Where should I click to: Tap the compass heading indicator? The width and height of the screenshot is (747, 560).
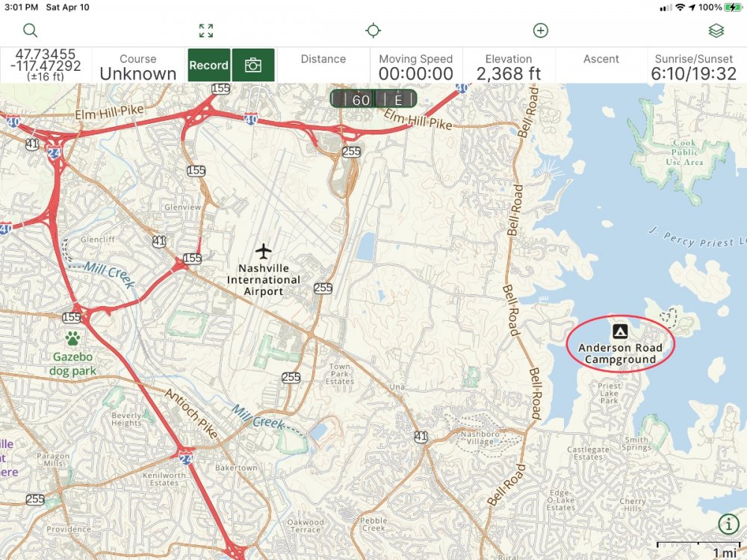click(x=373, y=99)
